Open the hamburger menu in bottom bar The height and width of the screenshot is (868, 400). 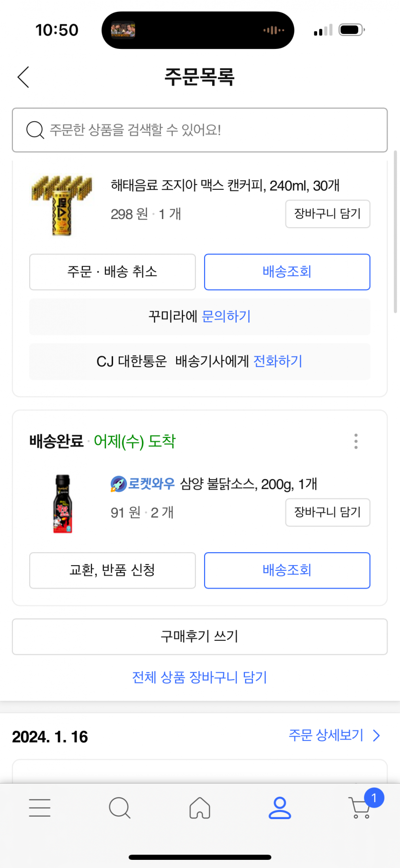39,808
